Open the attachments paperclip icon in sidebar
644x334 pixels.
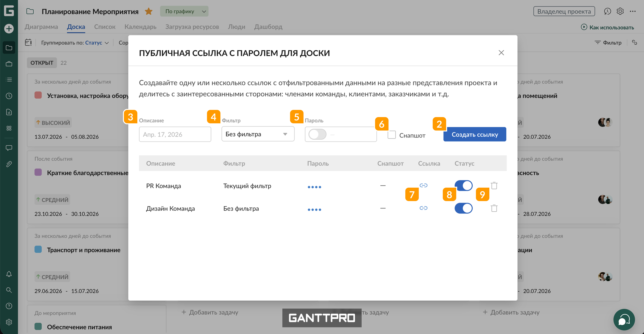point(9,164)
